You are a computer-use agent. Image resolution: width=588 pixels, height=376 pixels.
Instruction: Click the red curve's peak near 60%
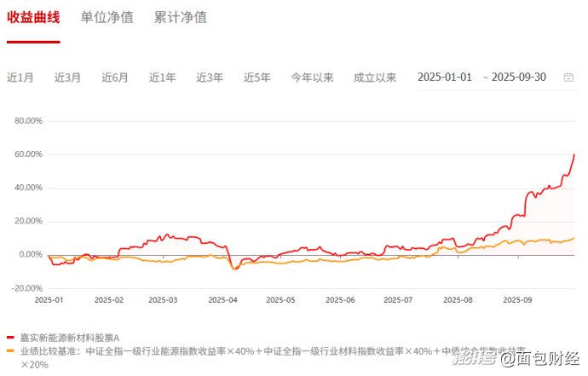tap(574, 155)
